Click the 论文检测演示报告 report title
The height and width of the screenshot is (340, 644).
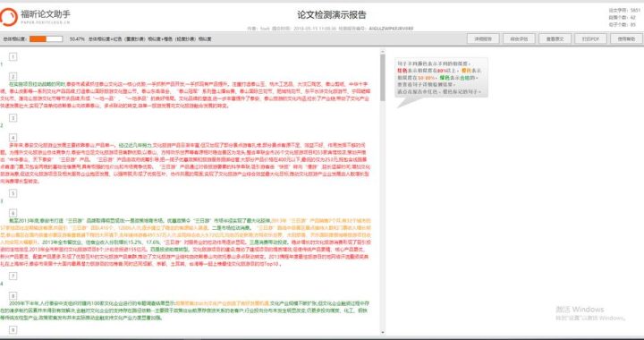332,15
